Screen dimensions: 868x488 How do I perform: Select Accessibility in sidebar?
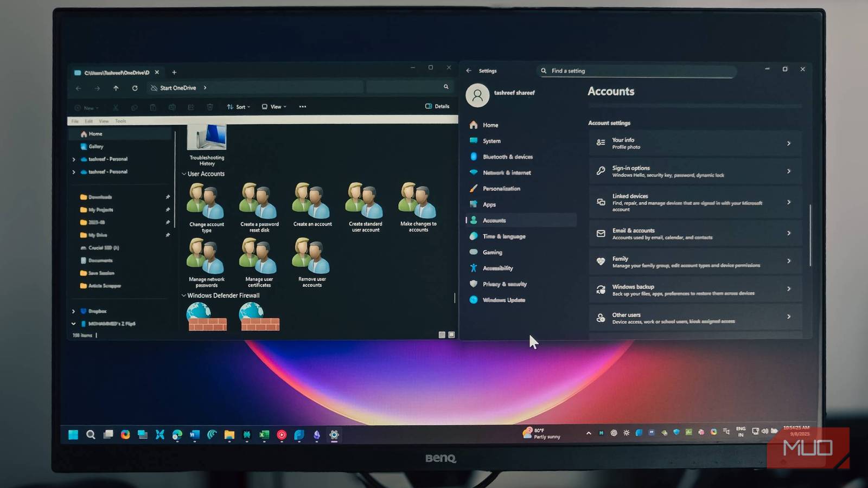pyautogui.click(x=521, y=268)
